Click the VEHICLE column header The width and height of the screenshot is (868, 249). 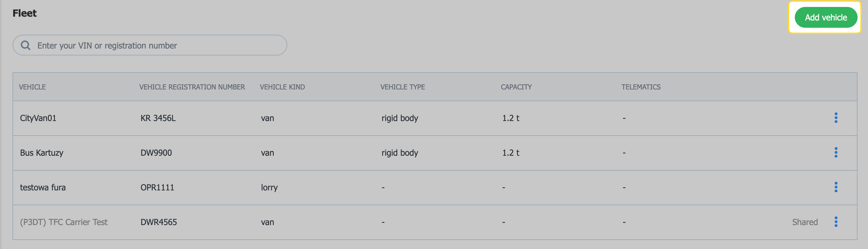point(32,87)
